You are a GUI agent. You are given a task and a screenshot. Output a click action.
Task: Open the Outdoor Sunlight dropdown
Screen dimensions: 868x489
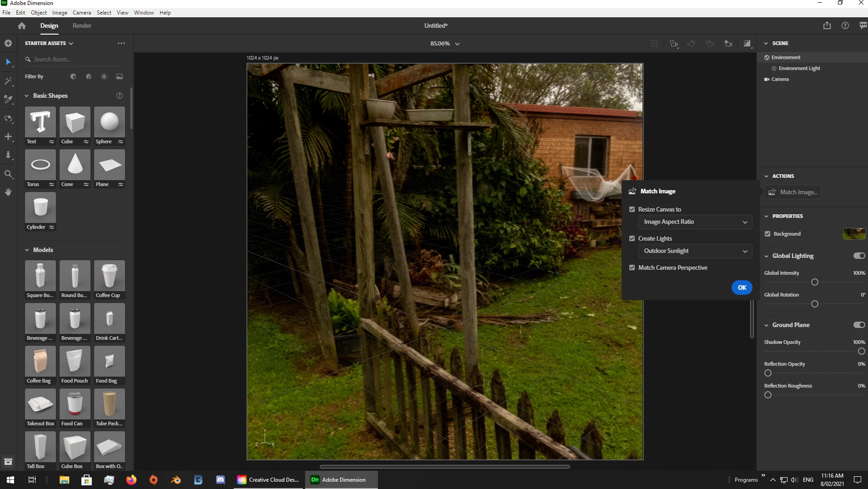click(x=695, y=251)
